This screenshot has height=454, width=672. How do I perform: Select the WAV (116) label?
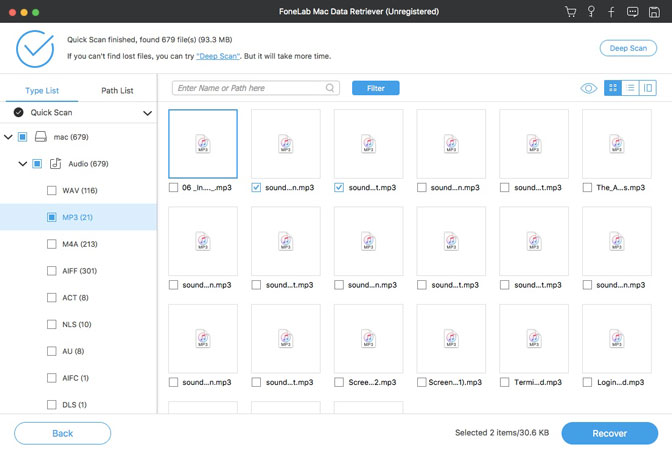coord(80,190)
